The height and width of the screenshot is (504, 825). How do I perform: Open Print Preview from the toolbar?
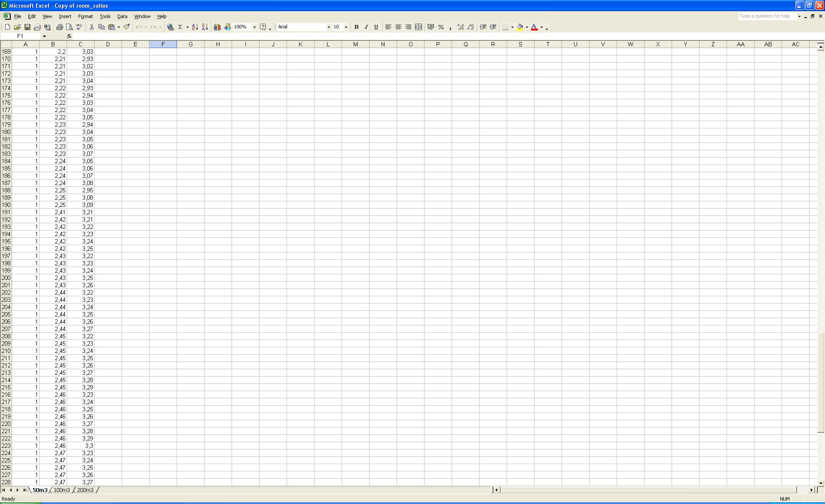70,27
